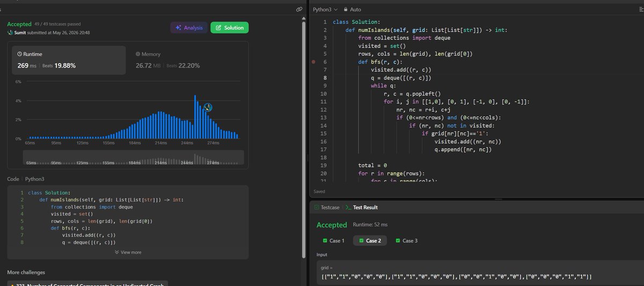This screenshot has height=286, width=644.
Task: Copy the submission link with the chain icon
Action: pos(299,9)
